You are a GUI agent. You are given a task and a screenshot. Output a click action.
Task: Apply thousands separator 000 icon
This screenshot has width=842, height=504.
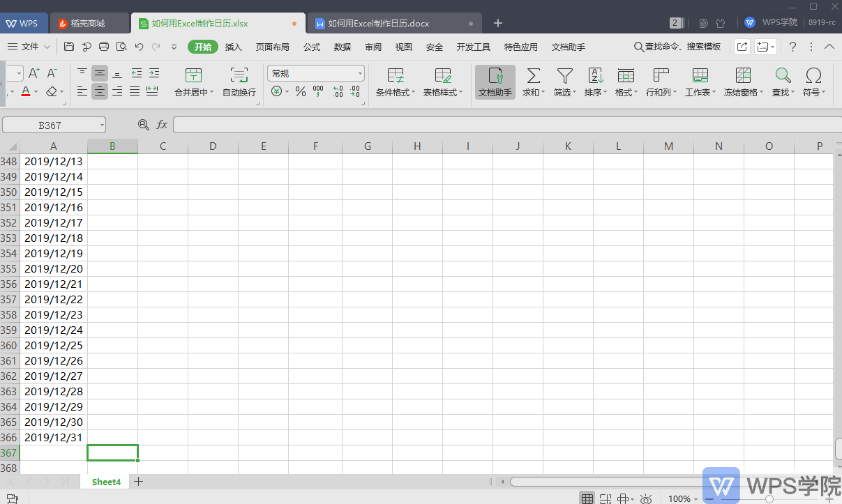(318, 91)
